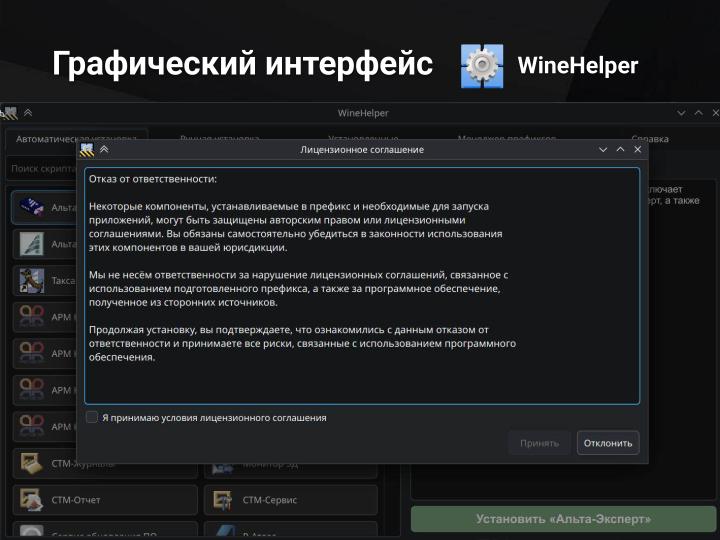Close the Лицензионное соглашение dialog
The image size is (720, 540).
[637, 149]
